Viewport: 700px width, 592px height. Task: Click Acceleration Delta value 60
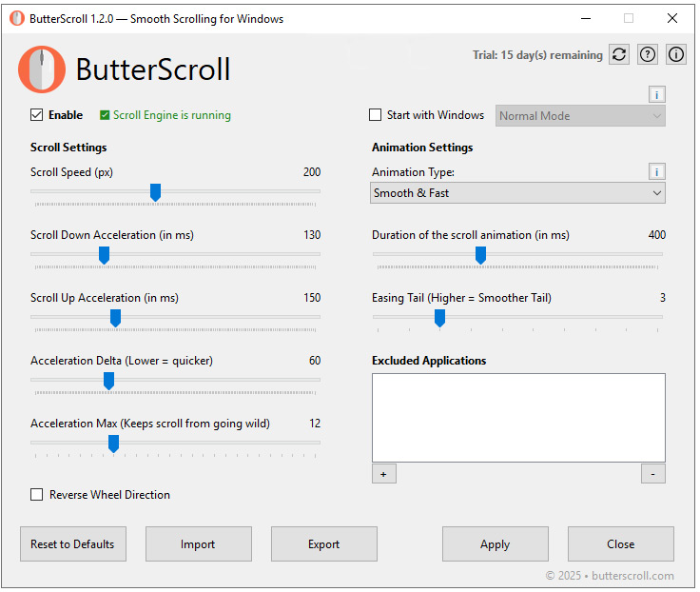click(x=315, y=361)
